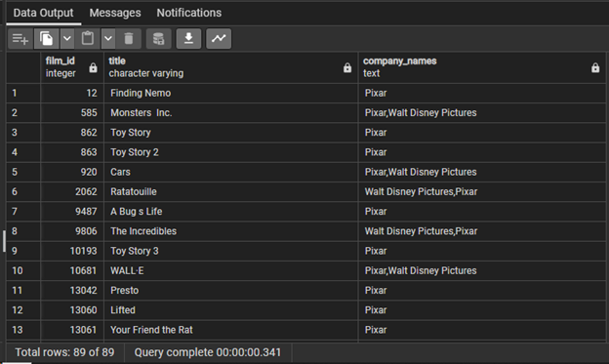
Task: Click lock icon on company_names column
Action: [x=595, y=68]
